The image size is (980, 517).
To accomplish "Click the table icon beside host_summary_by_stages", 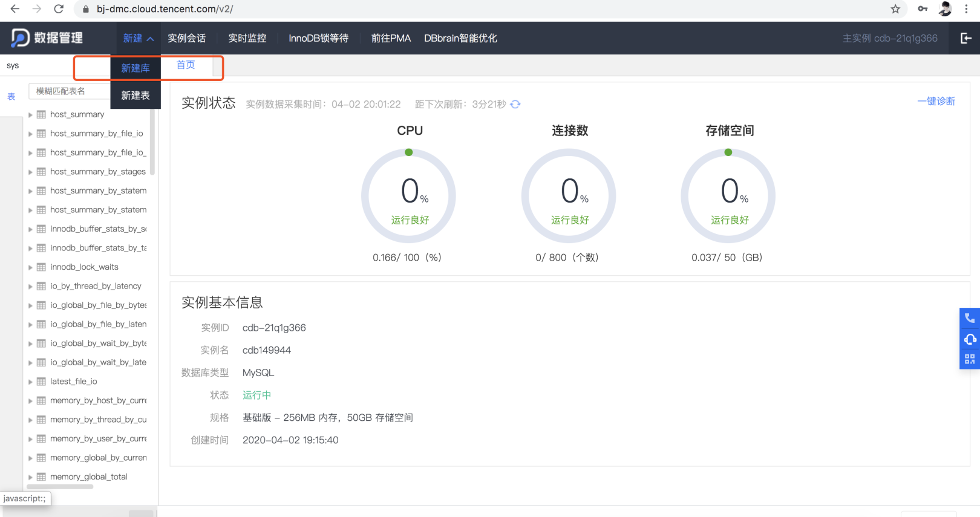I will pyautogui.click(x=41, y=172).
